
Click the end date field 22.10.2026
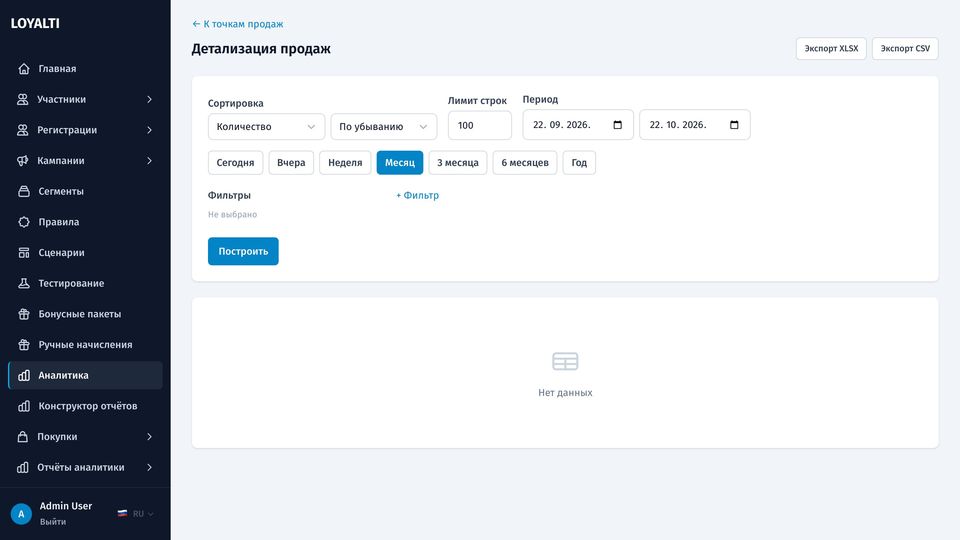pos(694,125)
